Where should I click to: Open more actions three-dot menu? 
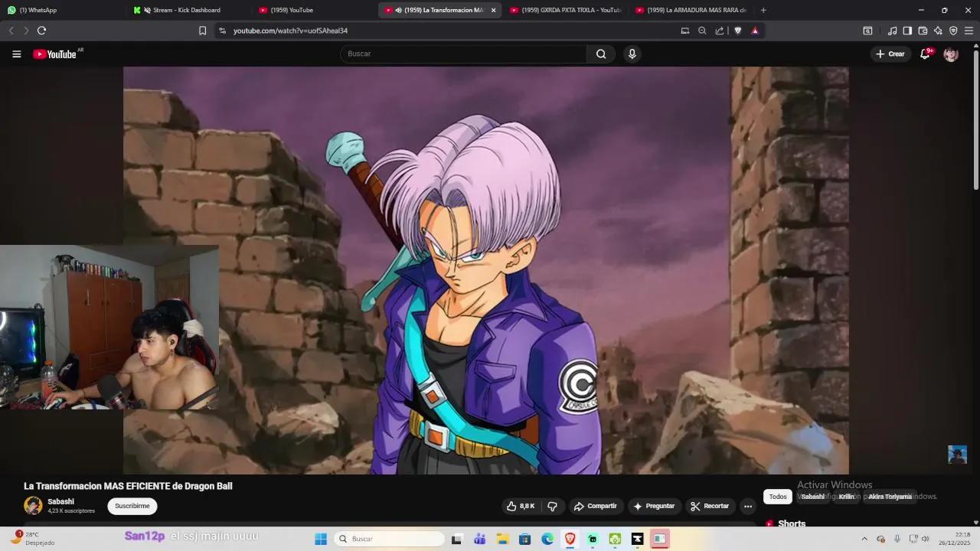[748, 506]
